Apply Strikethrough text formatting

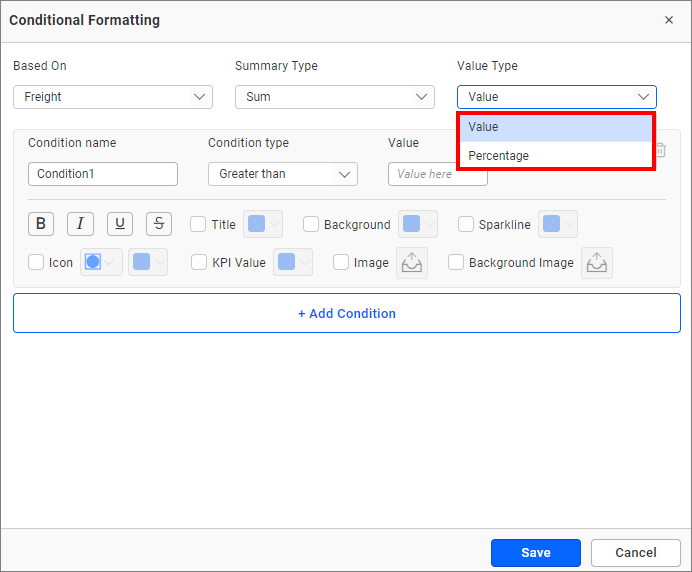tap(159, 224)
